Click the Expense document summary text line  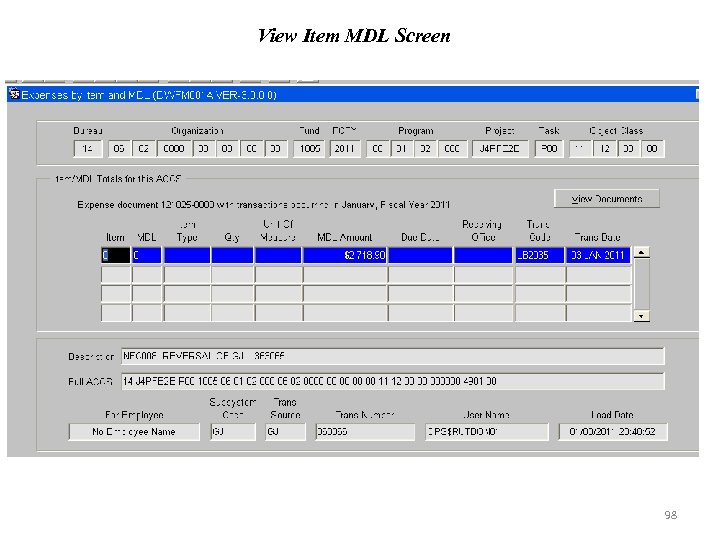click(x=264, y=205)
